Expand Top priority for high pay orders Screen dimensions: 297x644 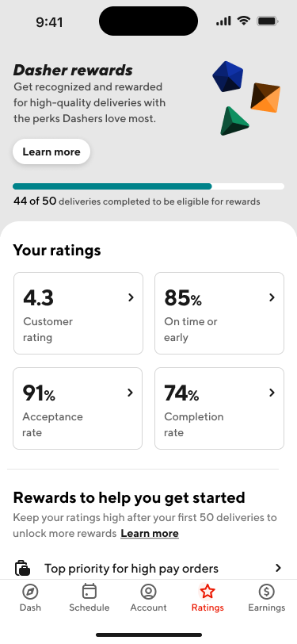[149, 569]
